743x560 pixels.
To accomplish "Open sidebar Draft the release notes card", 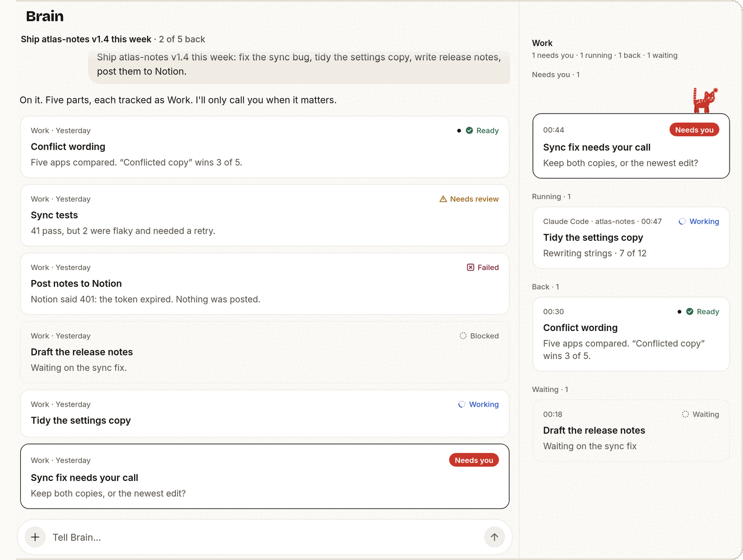I will [x=631, y=430].
